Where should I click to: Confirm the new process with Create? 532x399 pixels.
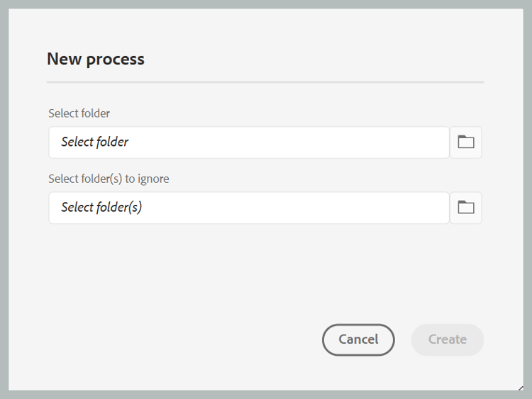447,339
